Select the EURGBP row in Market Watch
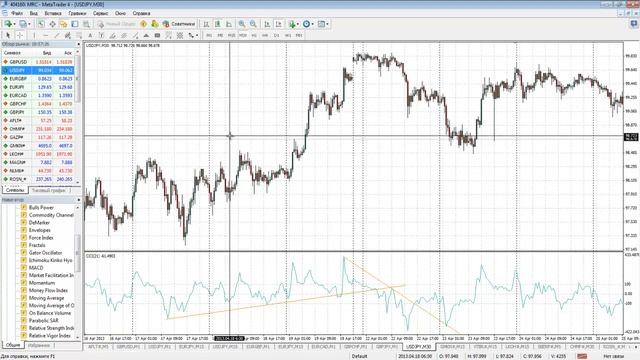 [38, 79]
